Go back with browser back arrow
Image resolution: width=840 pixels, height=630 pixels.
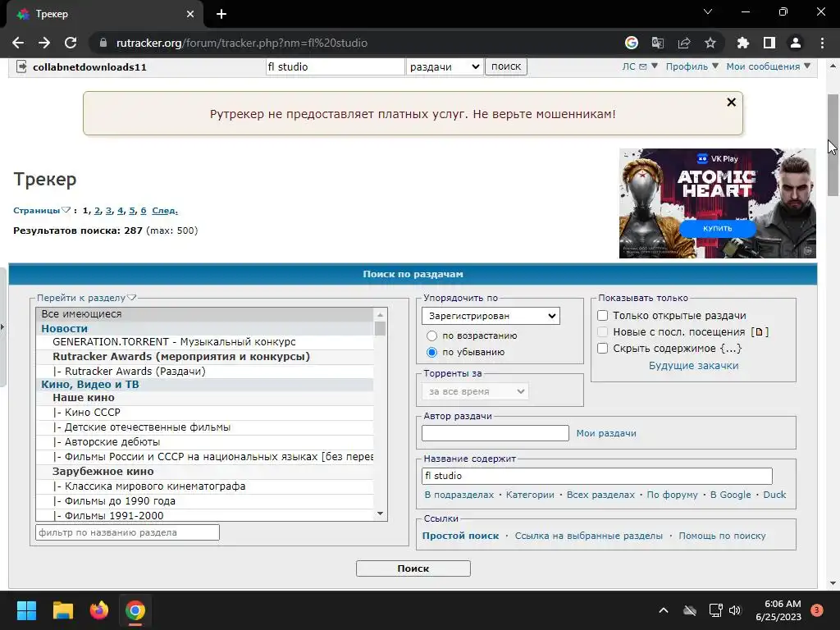(18, 43)
